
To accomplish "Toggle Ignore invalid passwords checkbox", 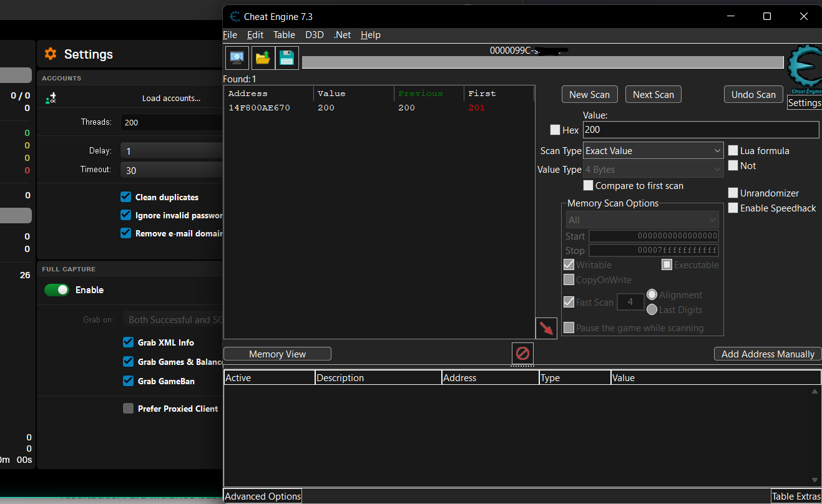I will [x=126, y=215].
